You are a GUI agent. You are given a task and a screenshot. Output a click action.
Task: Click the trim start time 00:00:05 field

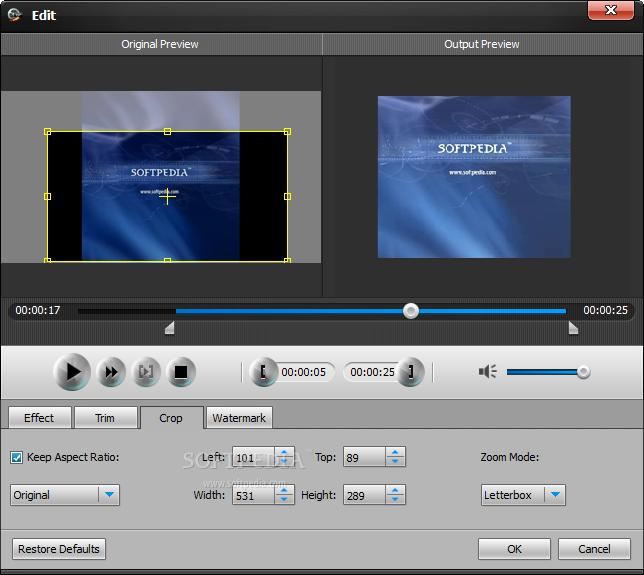304,372
